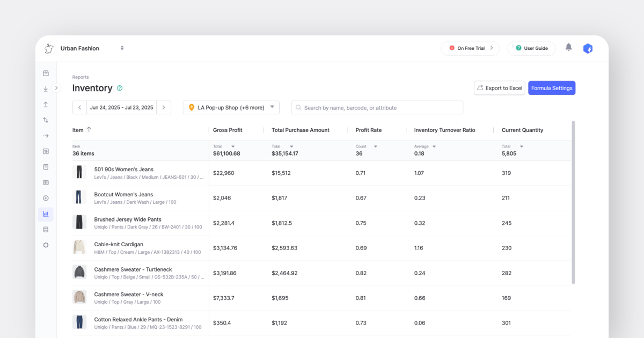Click the Formula Settings button

point(552,88)
